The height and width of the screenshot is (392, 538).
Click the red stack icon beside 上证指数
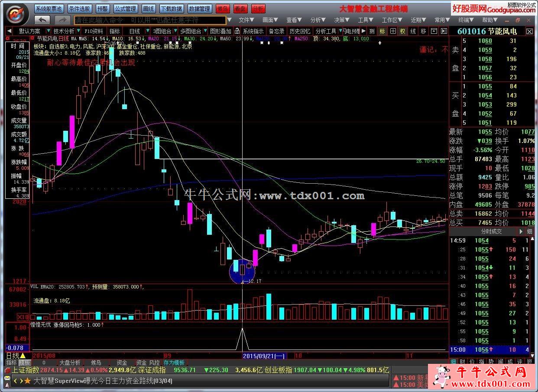pyautogui.click(x=7, y=370)
